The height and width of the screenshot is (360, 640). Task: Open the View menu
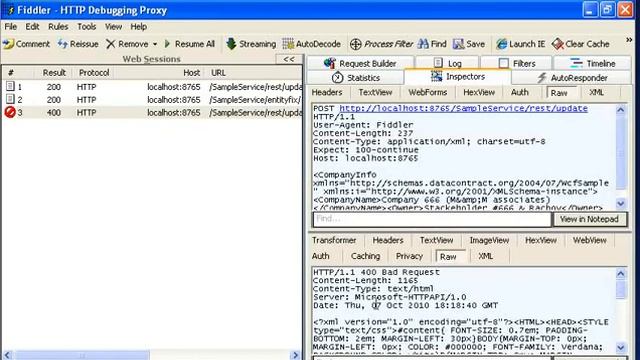[x=113, y=27]
